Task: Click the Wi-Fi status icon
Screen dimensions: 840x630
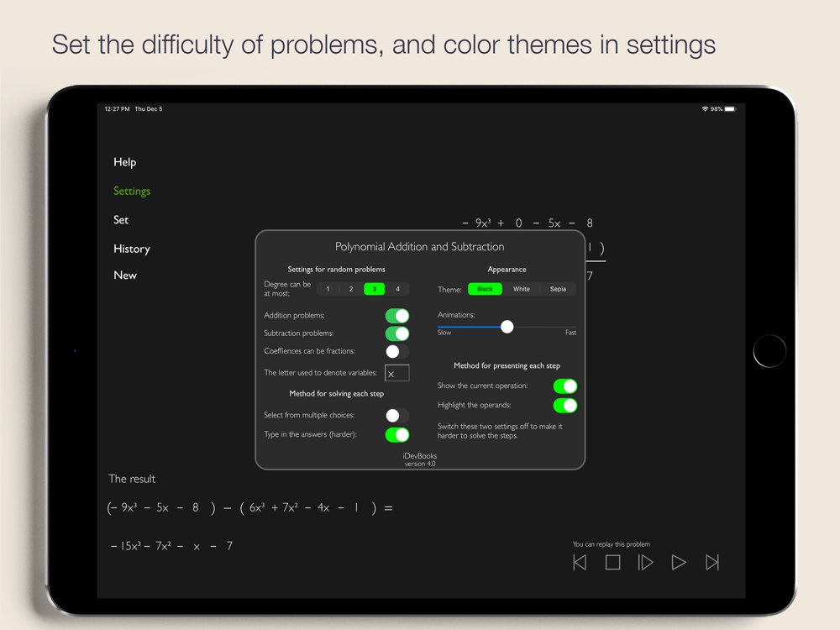Action: (x=705, y=108)
